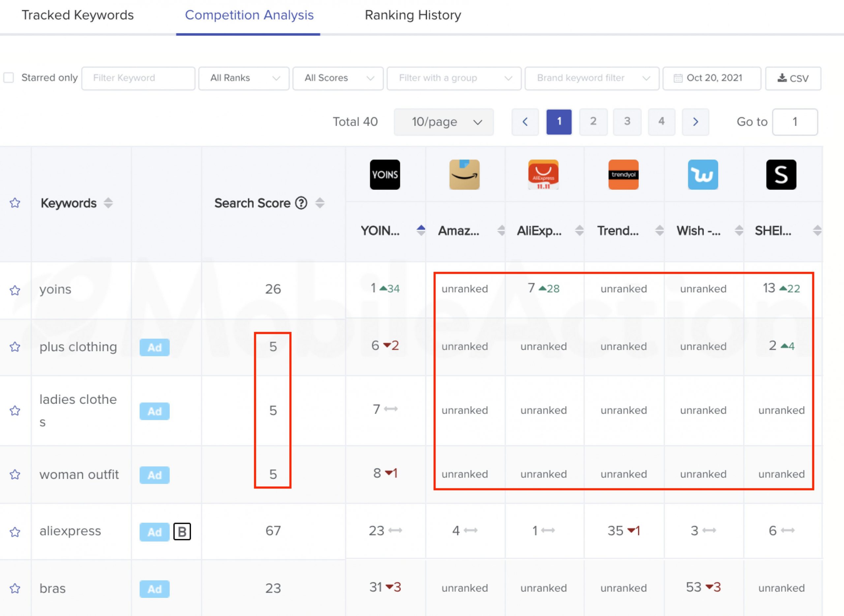Open the Trendyol app icon
The width and height of the screenshot is (844, 616).
[x=623, y=175]
